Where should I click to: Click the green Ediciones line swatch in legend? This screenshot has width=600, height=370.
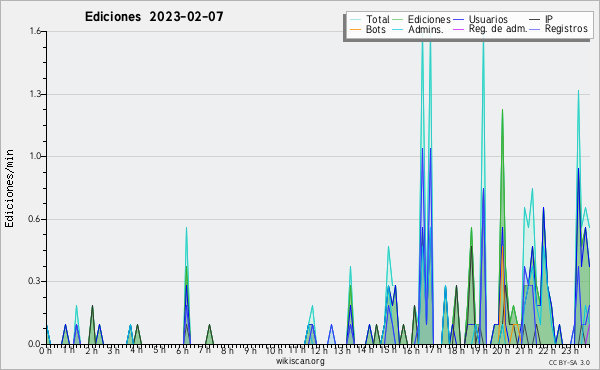click(x=398, y=20)
